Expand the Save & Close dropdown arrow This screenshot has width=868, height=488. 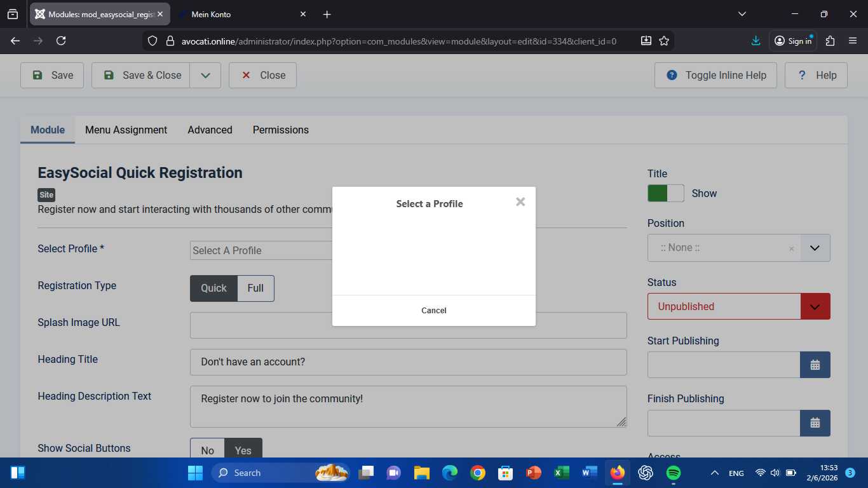coord(205,75)
